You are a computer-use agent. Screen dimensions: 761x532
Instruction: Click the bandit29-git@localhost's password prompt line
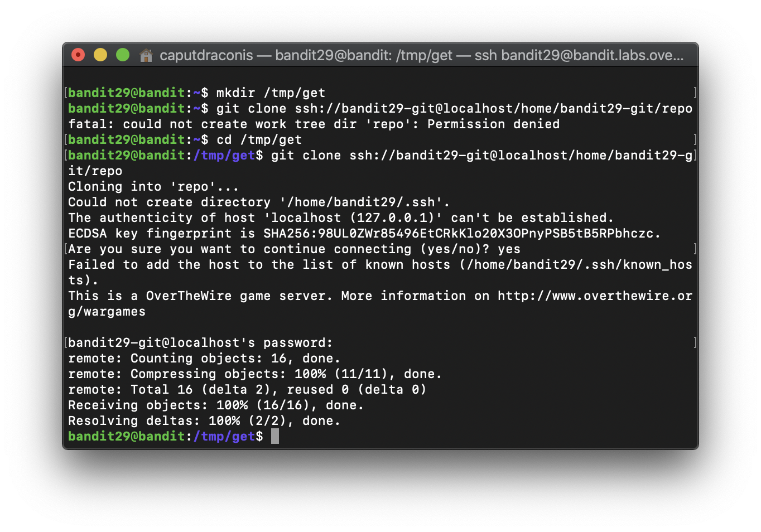[200, 342]
